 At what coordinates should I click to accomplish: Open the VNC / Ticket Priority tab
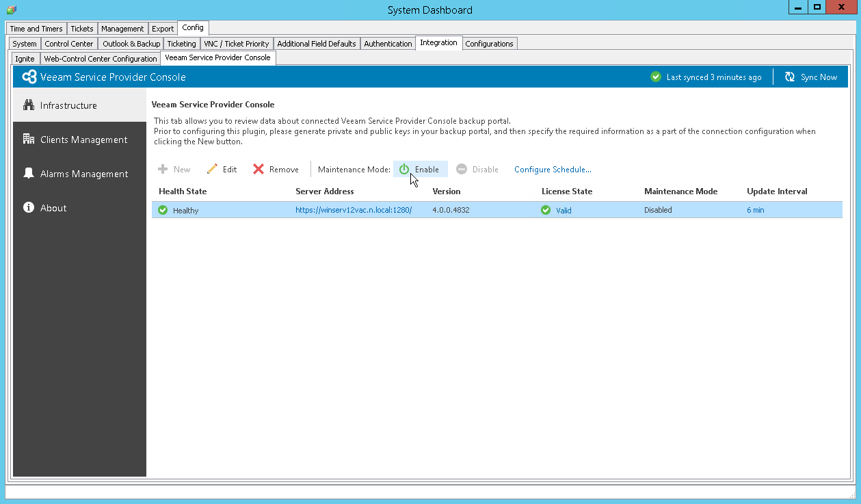237,44
